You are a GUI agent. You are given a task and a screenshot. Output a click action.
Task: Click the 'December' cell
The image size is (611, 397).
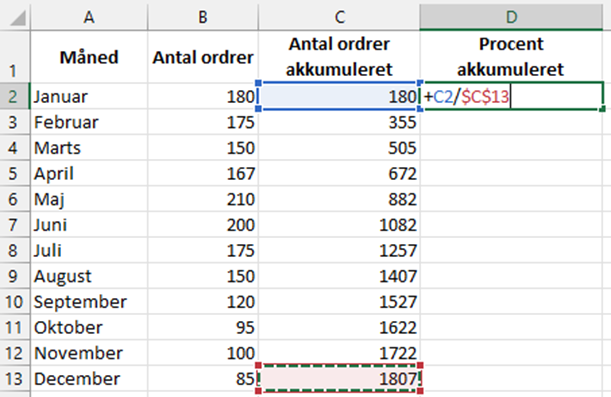(89, 379)
